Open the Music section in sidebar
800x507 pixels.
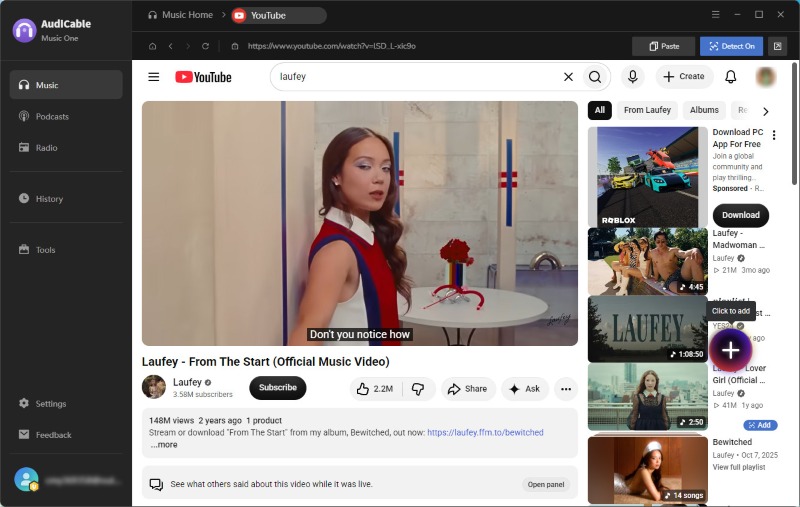click(66, 85)
